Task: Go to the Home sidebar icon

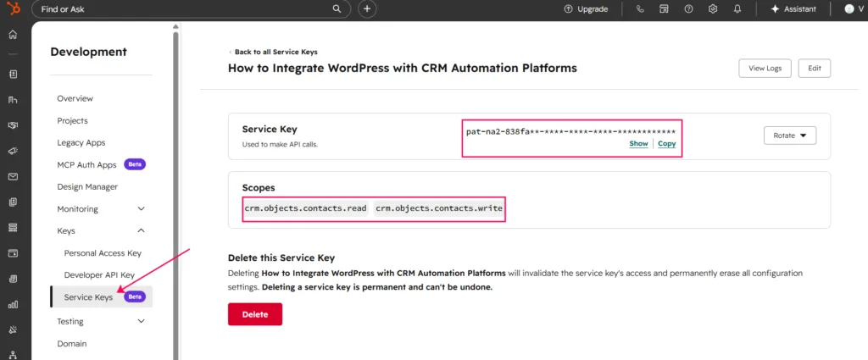Action: pyautogui.click(x=13, y=35)
